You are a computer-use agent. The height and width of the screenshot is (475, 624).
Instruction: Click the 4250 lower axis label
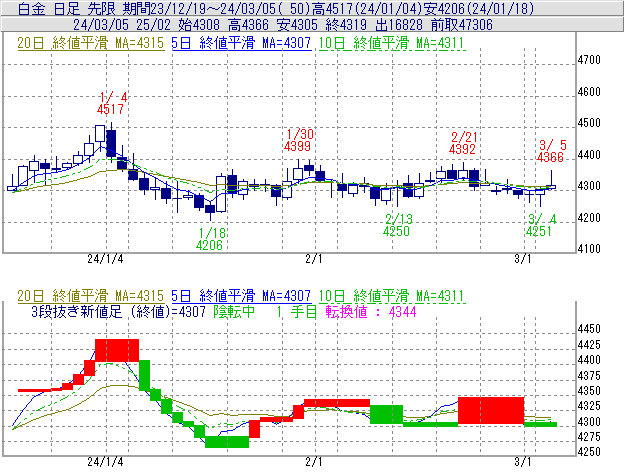[x=589, y=452]
